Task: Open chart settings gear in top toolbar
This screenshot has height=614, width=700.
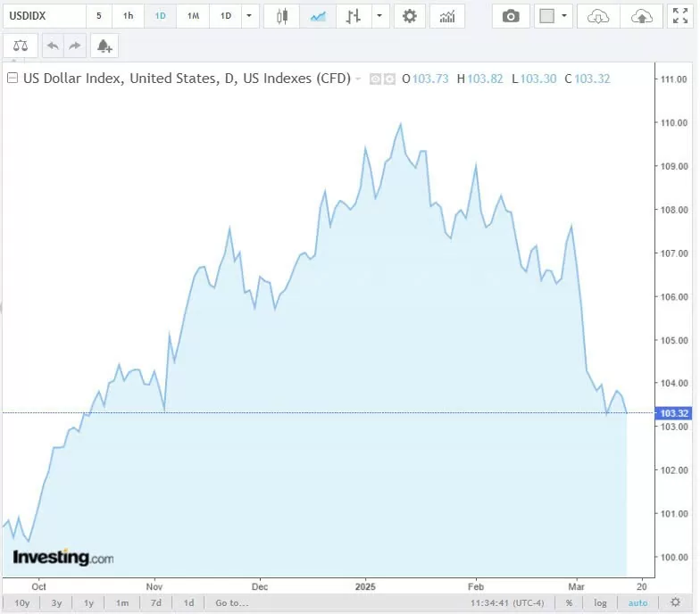Action: point(409,16)
